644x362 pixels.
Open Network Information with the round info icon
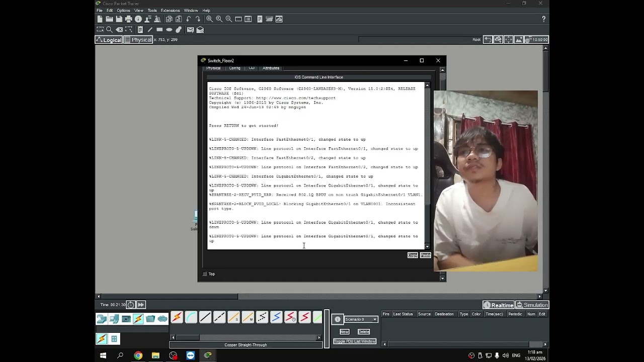click(138, 19)
